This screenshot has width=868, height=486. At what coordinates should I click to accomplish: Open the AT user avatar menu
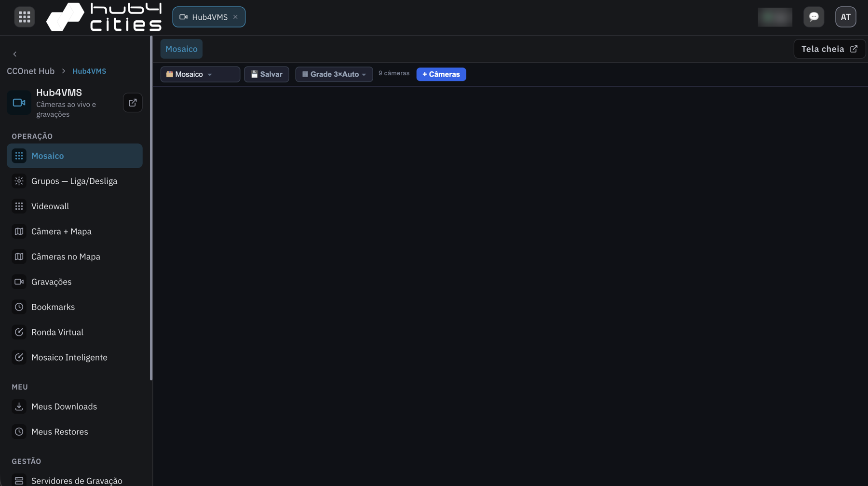point(845,17)
